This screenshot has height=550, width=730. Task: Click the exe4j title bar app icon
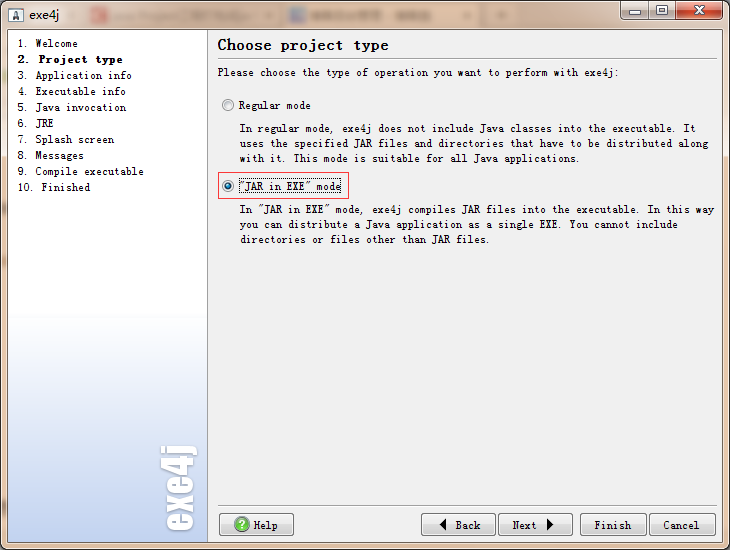(15, 13)
